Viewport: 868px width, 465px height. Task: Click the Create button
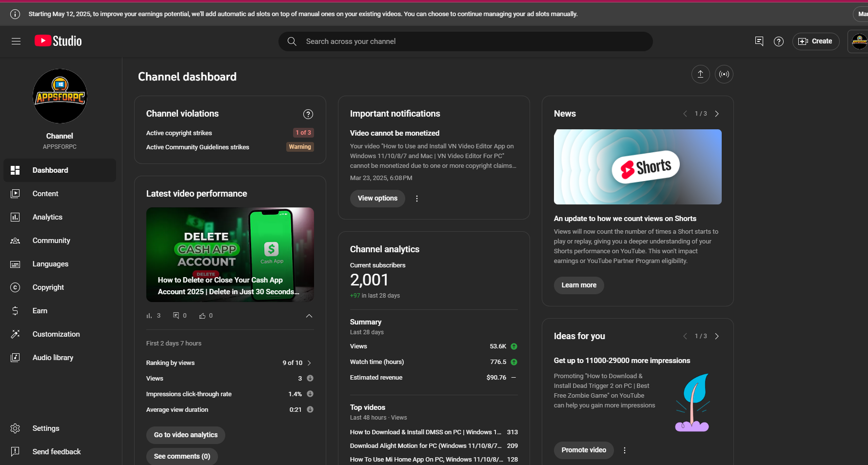click(816, 41)
